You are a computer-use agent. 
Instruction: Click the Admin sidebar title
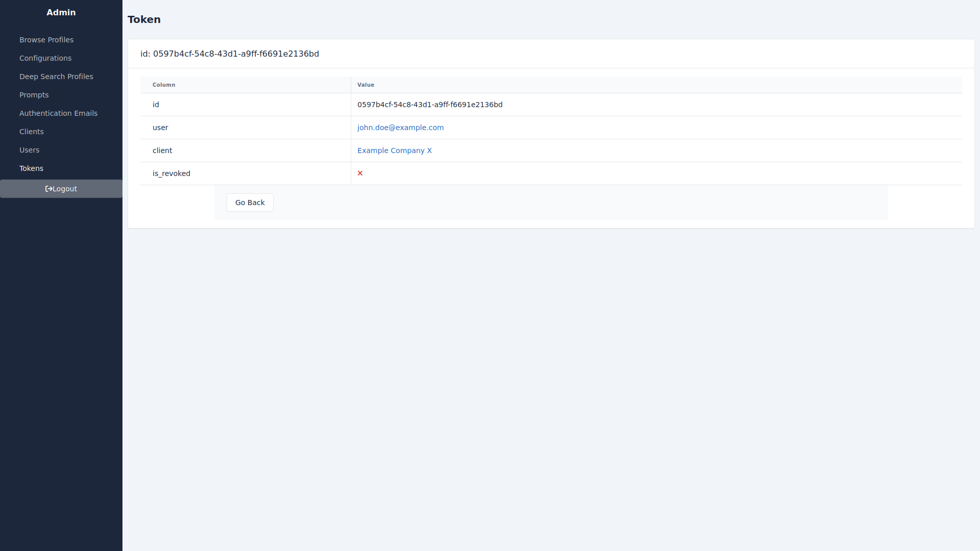(x=61, y=12)
